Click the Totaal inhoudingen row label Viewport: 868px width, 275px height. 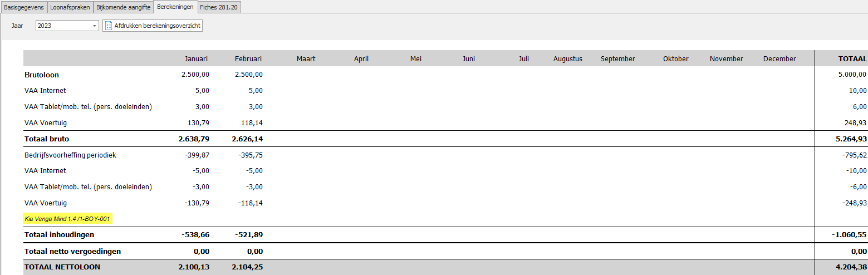click(x=59, y=235)
